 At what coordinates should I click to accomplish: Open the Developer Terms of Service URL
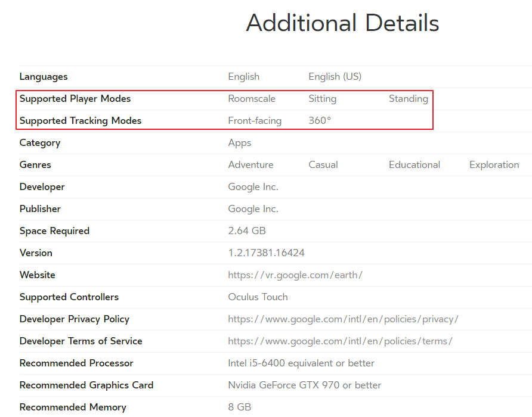[340, 341]
